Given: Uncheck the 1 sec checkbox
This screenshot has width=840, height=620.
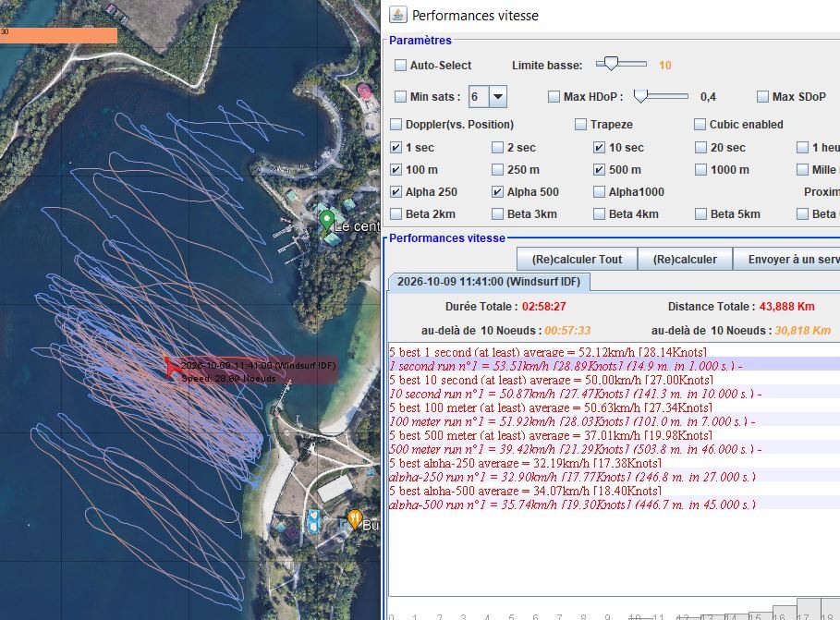Looking at the screenshot, I should 396,147.
